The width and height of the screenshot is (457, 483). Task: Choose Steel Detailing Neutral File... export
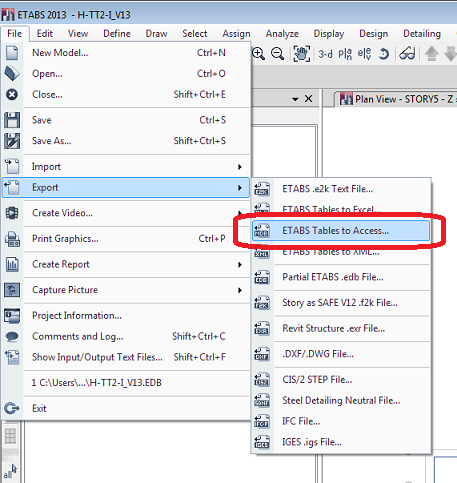[341, 400]
